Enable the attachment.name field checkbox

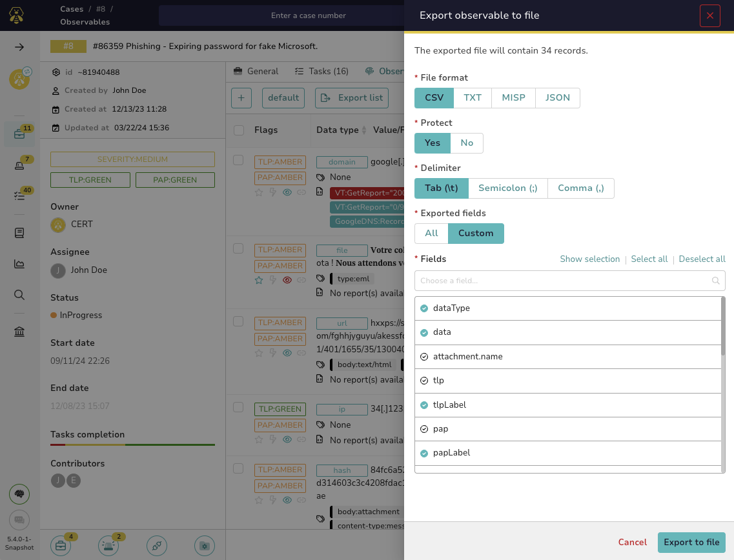click(x=424, y=356)
